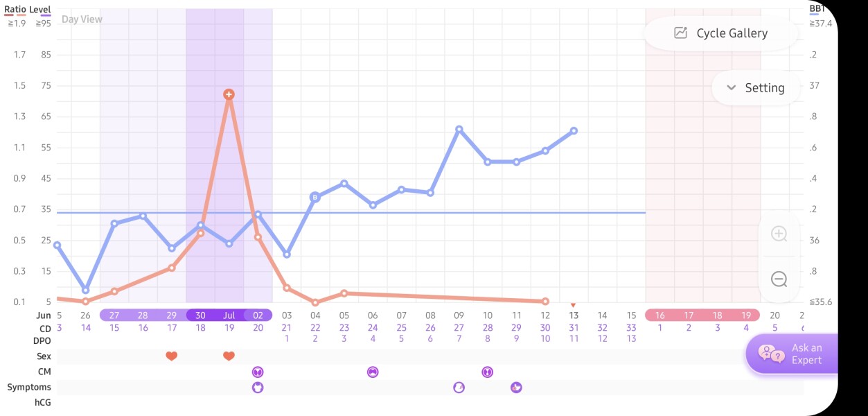The image size is (868, 416).
Task: Expand the Setting dropdown
Action: (x=755, y=88)
